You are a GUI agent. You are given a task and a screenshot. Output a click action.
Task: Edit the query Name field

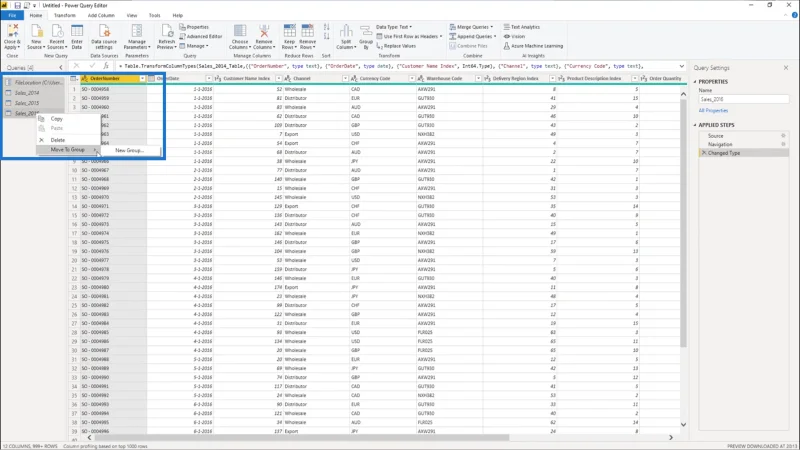(x=743, y=99)
